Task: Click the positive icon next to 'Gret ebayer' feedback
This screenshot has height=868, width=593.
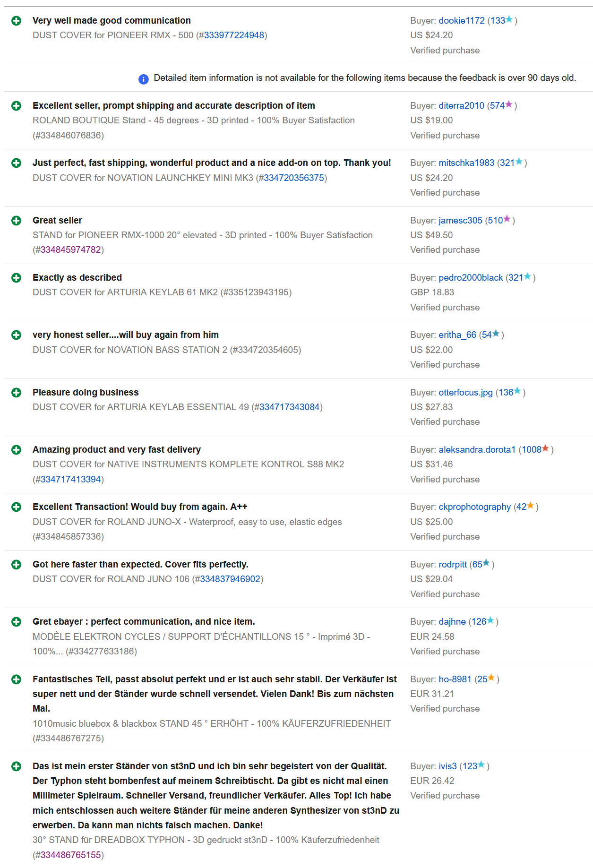Action: (17, 622)
